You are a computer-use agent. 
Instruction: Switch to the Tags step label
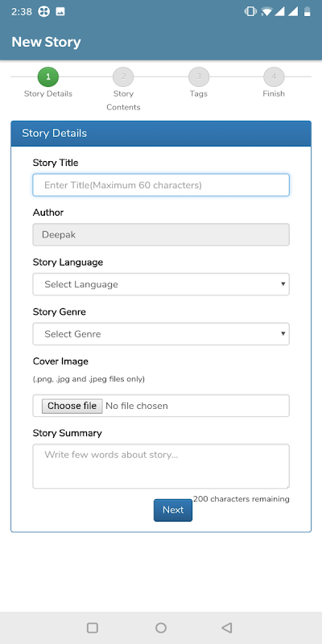(199, 93)
